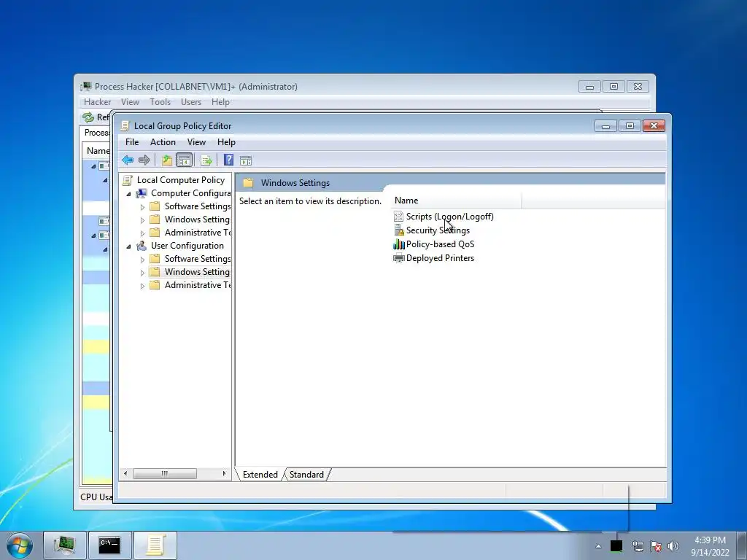Screen dimensions: 747x560
Task: Click the taskbar clock showing 4:39 PM
Action: (710, 545)
